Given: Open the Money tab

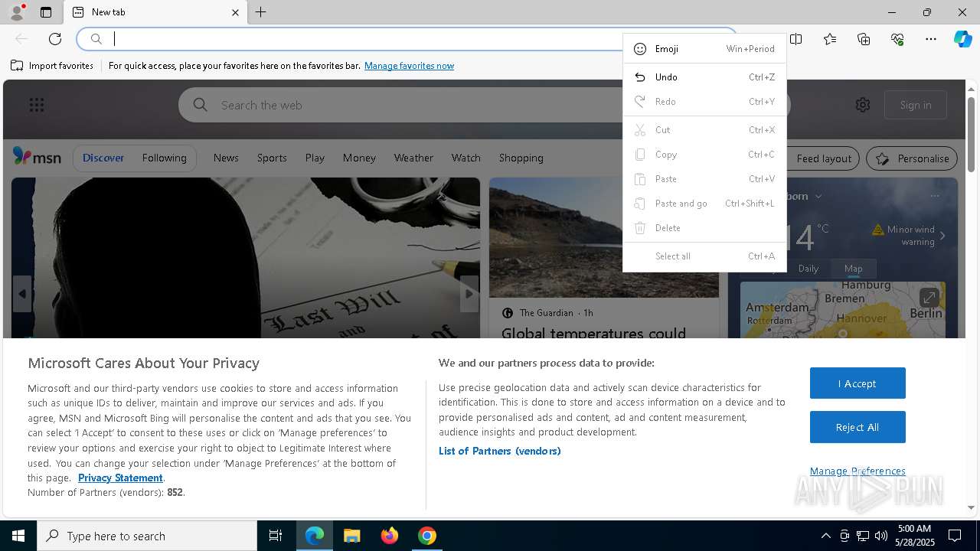Looking at the screenshot, I should 359,158.
